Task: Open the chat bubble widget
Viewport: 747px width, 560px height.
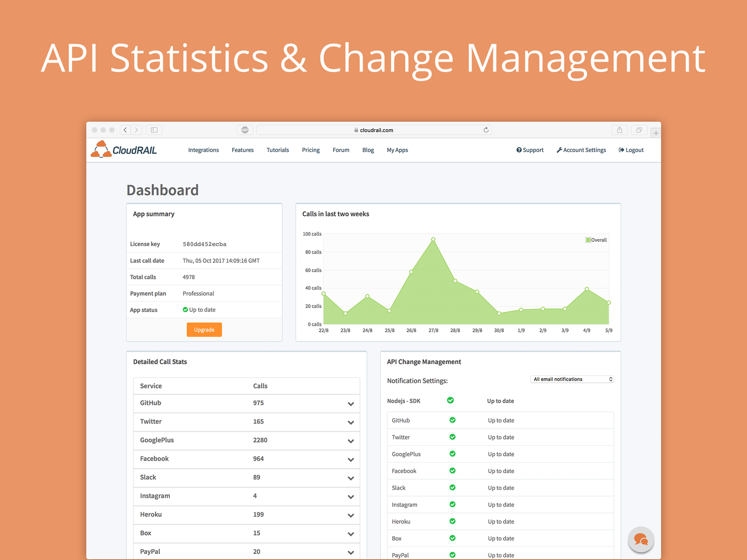Action: (641, 539)
